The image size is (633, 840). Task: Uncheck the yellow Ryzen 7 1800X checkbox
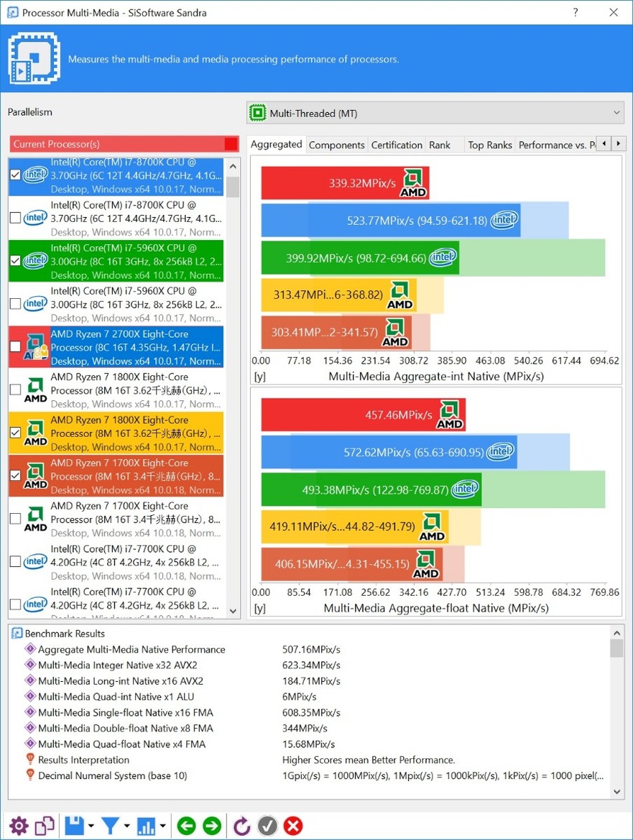click(16, 433)
